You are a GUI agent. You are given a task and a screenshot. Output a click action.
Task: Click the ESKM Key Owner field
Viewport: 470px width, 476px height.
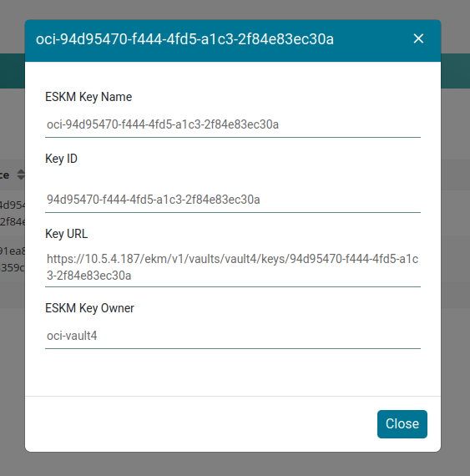click(x=233, y=336)
